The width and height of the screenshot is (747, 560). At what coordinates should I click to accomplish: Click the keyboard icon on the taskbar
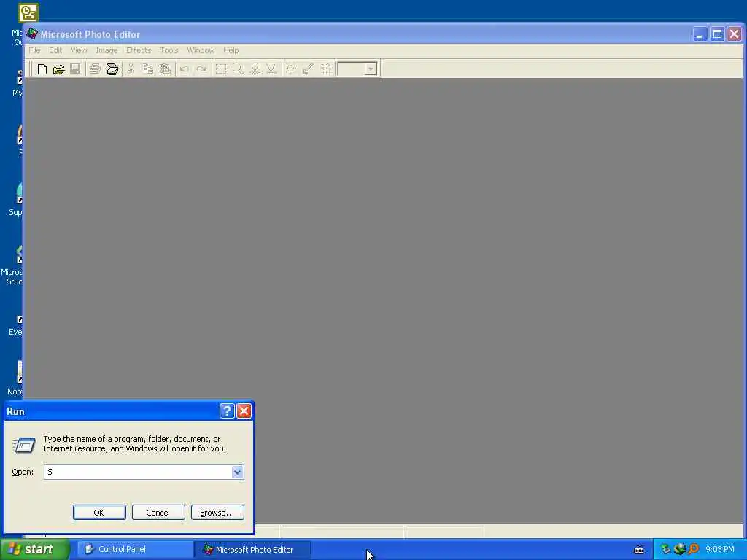[x=639, y=550]
